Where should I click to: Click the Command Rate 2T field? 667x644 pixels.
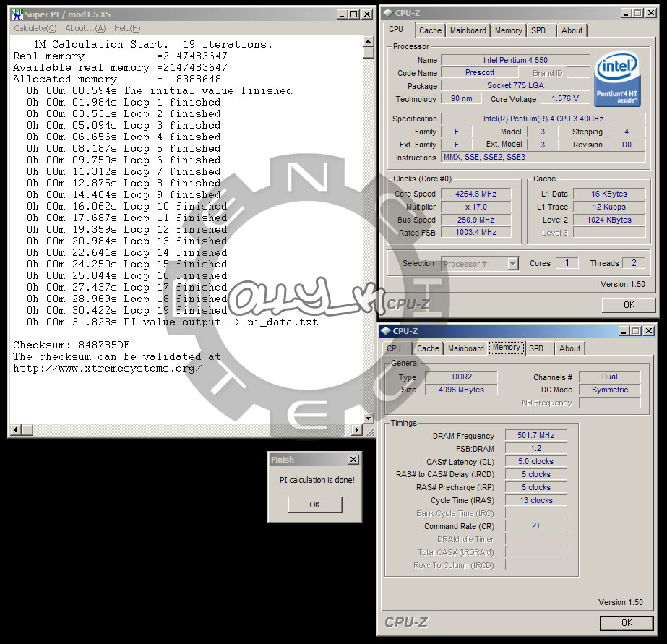535,525
